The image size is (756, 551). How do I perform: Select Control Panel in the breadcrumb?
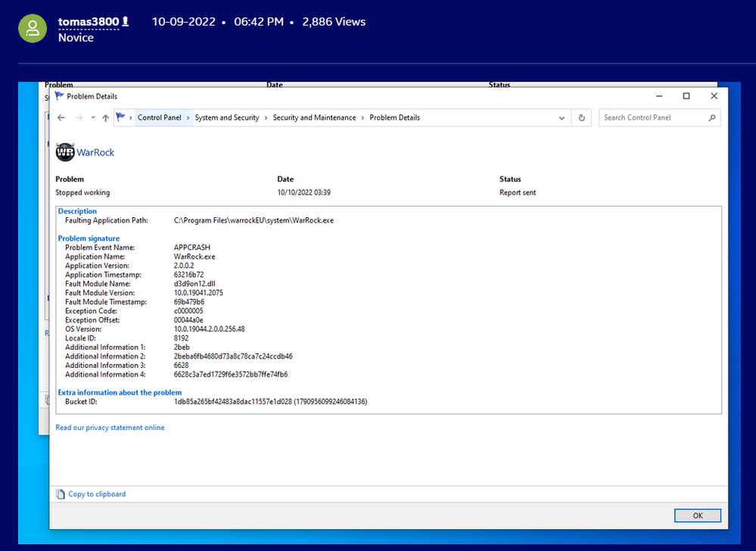point(160,117)
